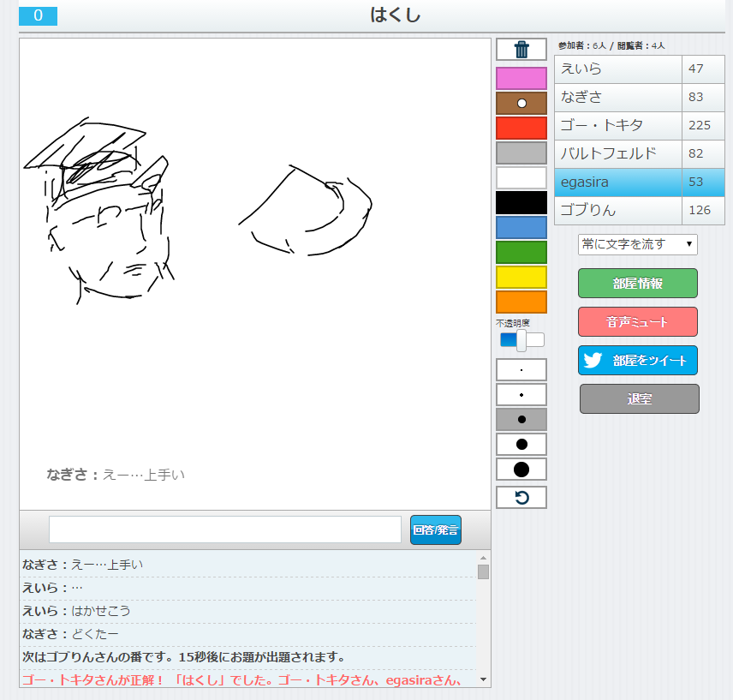Click the trash can clear-canvas icon
This screenshot has width=733, height=700.
click(x=521, y=49)
